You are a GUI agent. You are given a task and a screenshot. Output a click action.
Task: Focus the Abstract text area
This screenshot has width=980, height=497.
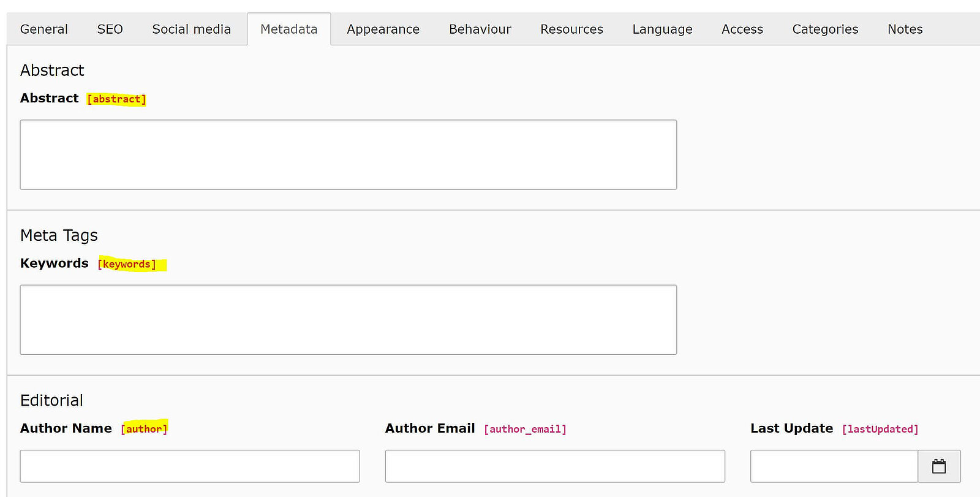[x=348, y=154]
